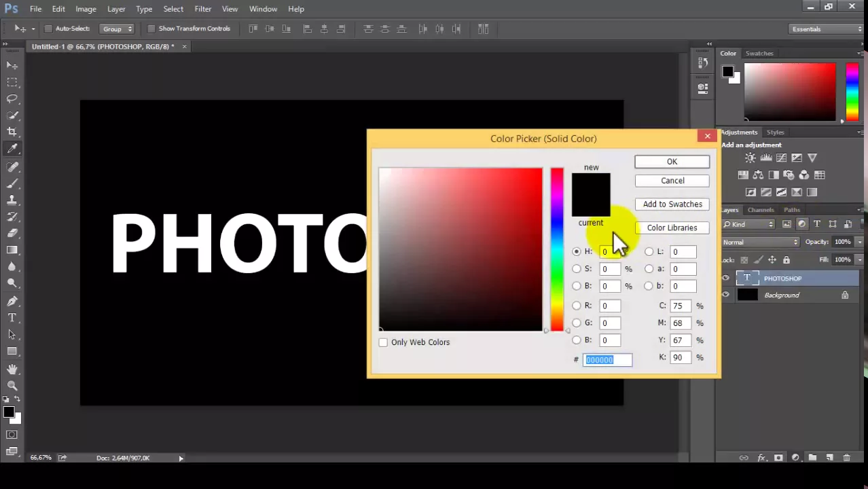Enable Only Web Colors checkbox
The image size is (868, 489).
[x=383, y=342]
